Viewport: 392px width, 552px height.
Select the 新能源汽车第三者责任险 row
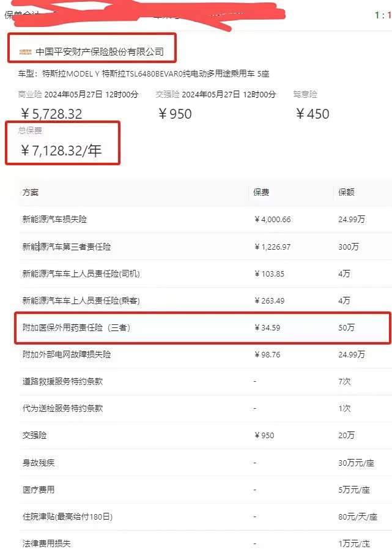pyautogui.click(x=67, y=247)
